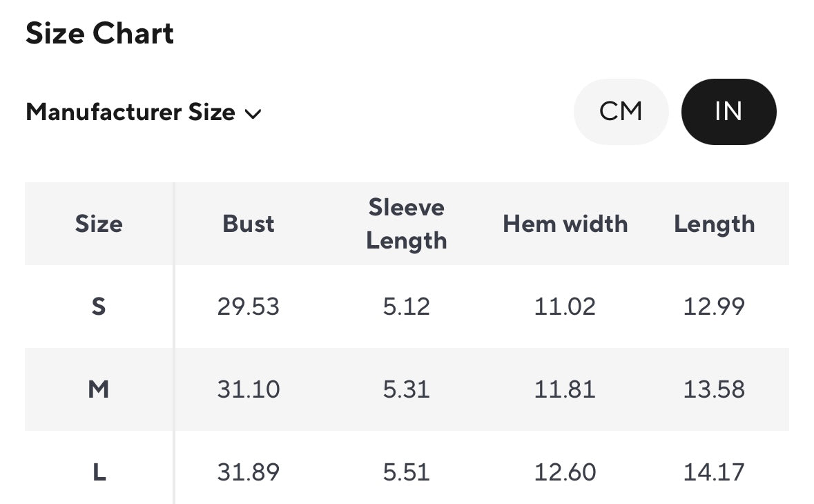The image size is (814, 504).
Task: Click bust value 31.10 for size M
Action: point(249,389)
